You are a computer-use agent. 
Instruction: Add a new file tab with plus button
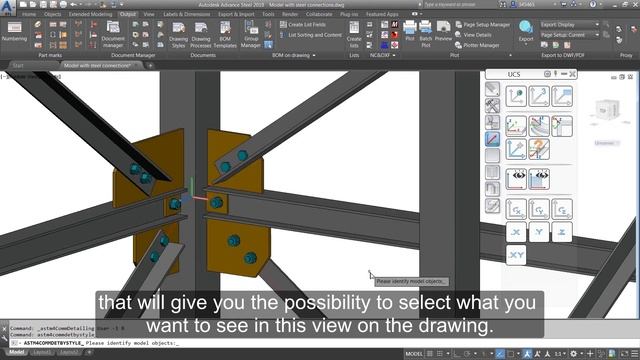click(150, 65)
